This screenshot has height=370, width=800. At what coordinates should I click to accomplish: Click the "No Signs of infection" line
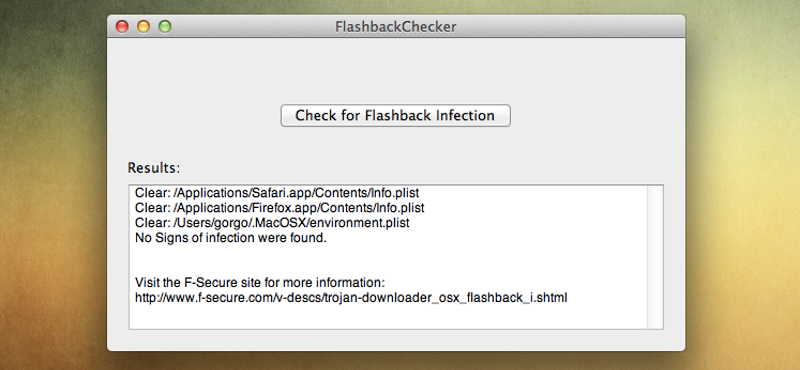pos(231,238)
